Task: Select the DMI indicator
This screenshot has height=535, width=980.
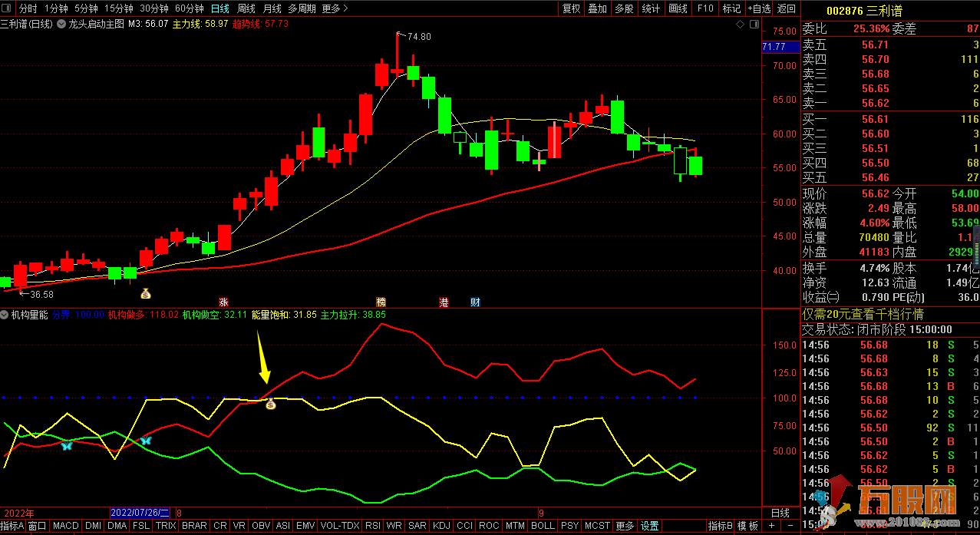Action: [93, 526]
